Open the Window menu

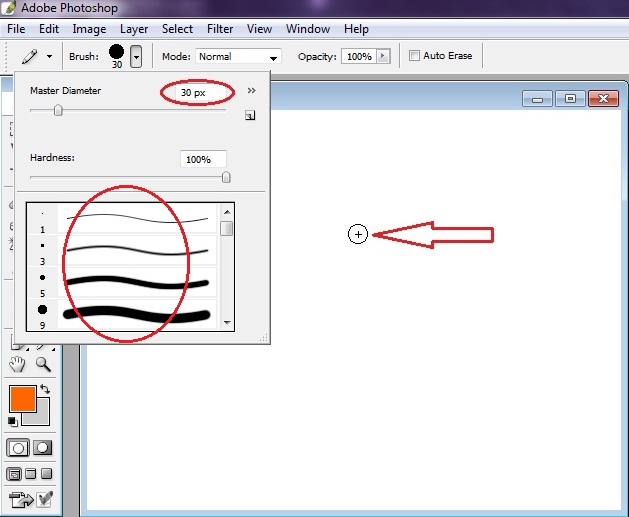tap(308, 29)
